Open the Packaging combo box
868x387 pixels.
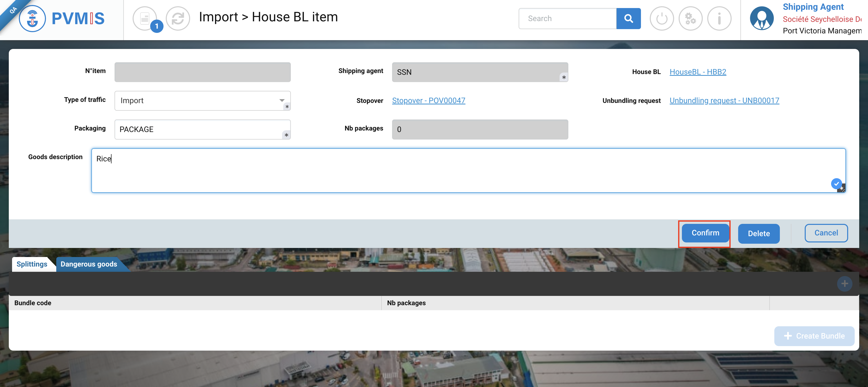[202, 129]
